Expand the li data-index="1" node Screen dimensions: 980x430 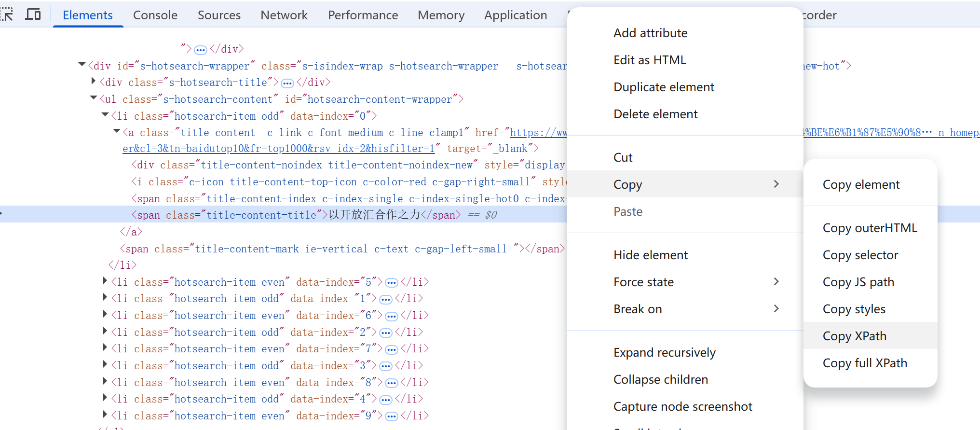click(x=105, y=297)
